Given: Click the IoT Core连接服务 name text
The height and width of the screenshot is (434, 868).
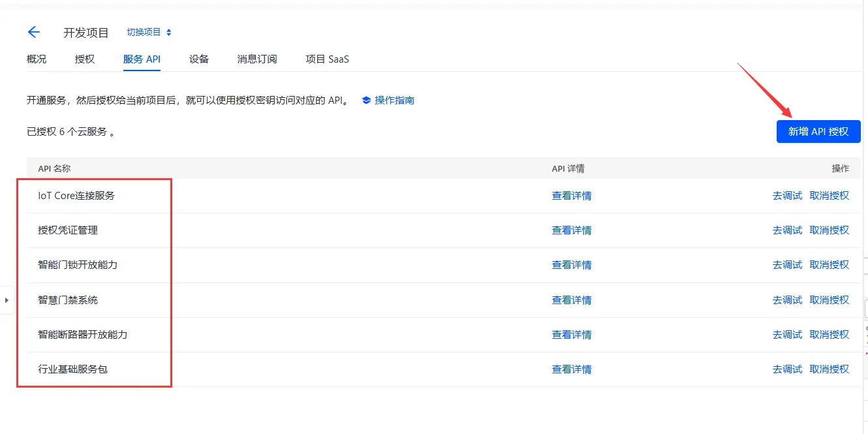Looking at the screenshot, I should tap(76, 195).
